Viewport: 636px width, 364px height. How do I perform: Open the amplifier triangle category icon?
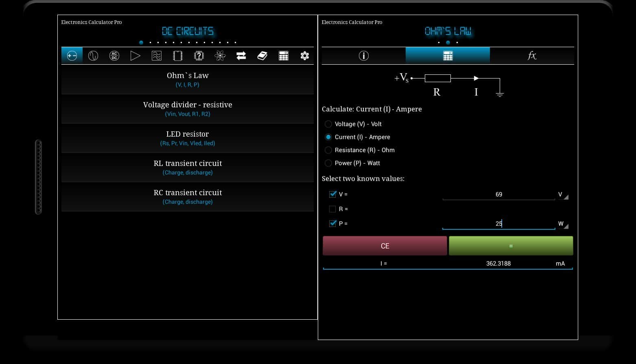135,56
